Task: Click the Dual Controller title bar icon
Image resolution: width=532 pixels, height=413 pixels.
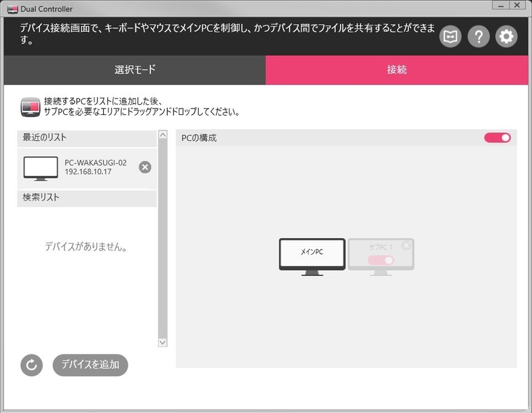Action: click(x=13, y=9)
